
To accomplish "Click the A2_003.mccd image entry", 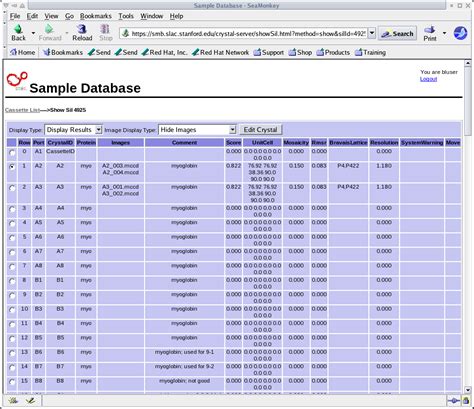I will [x=120, y=166].
